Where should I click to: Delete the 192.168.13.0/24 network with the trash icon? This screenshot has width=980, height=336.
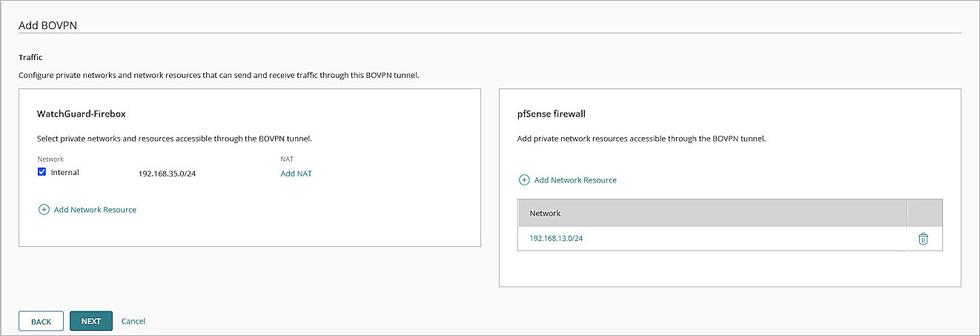pos(923,239)
